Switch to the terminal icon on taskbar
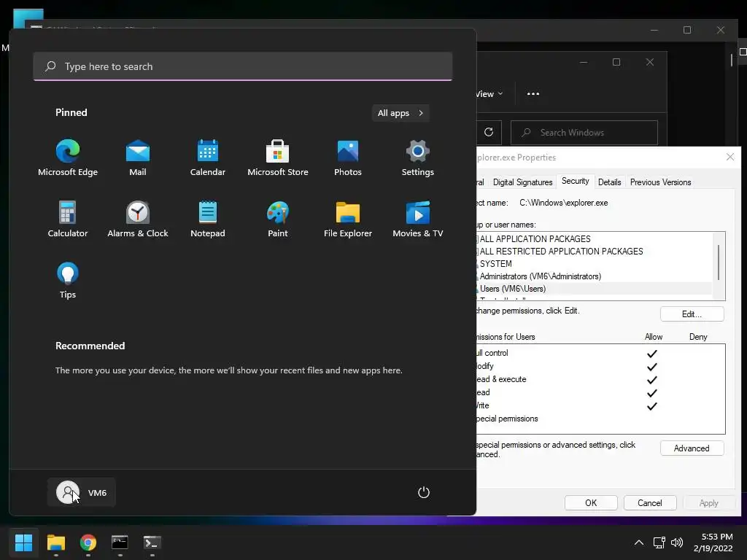This screenshot has height=560, width=747. click(152, 542)
